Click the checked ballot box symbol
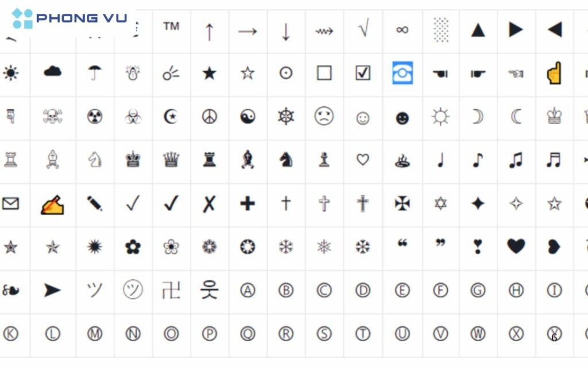 pyautogui.click(x=363, y=73)
